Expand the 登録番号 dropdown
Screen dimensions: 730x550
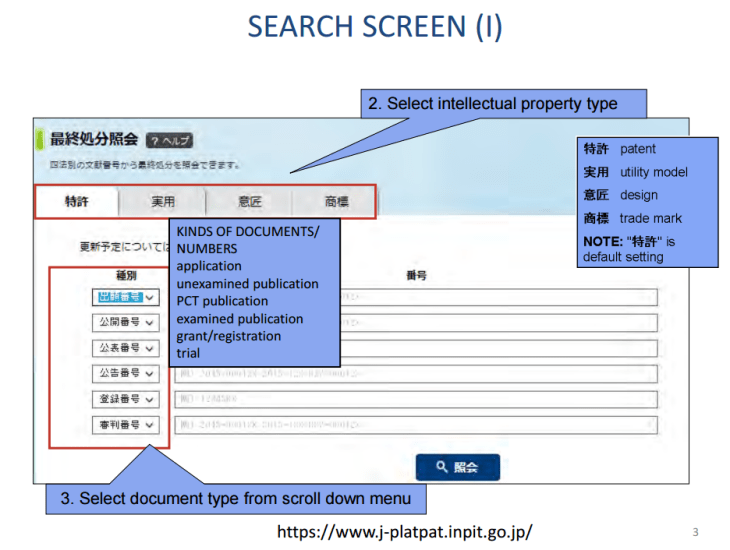tap(125, 399)
